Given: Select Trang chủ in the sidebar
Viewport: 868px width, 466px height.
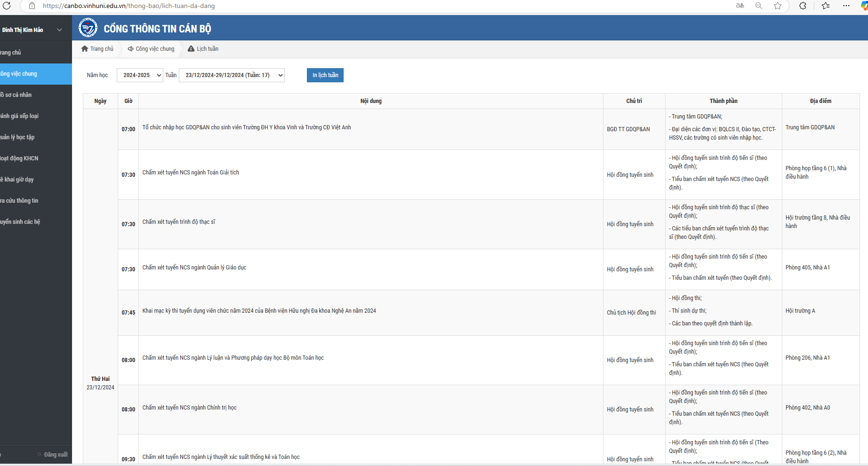Looking at the screenshot, I should point(36,53).
